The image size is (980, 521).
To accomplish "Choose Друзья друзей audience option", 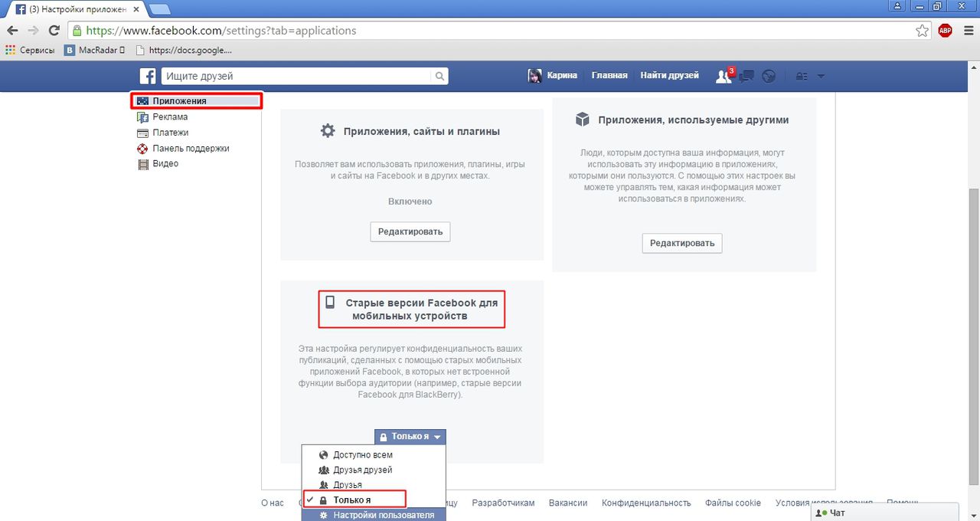I will coord(374,470).
